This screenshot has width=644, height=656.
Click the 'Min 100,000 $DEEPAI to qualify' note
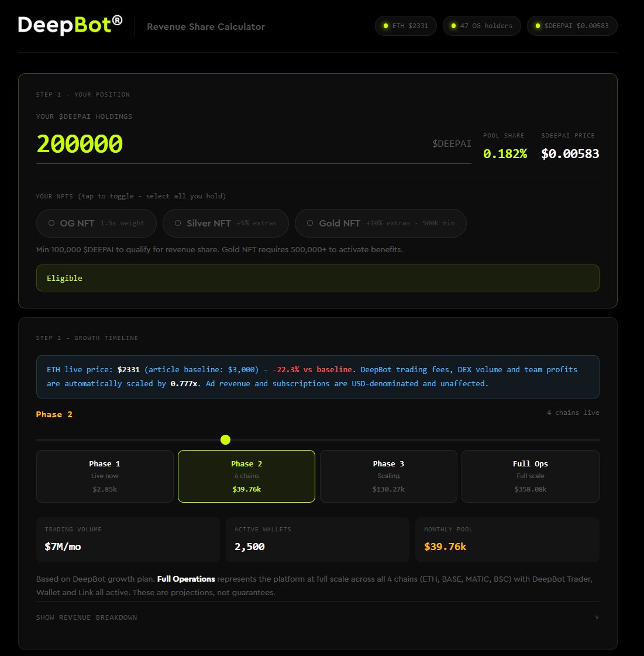219,250
